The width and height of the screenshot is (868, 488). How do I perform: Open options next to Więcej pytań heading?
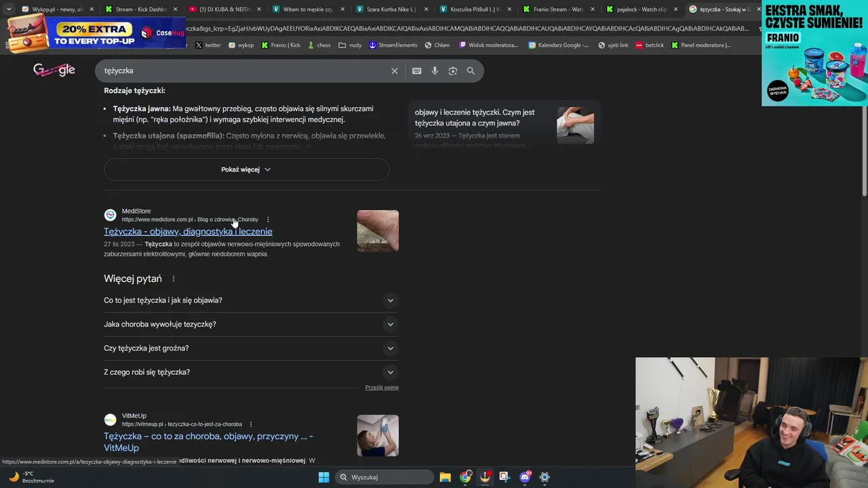(x=174, y=279)
